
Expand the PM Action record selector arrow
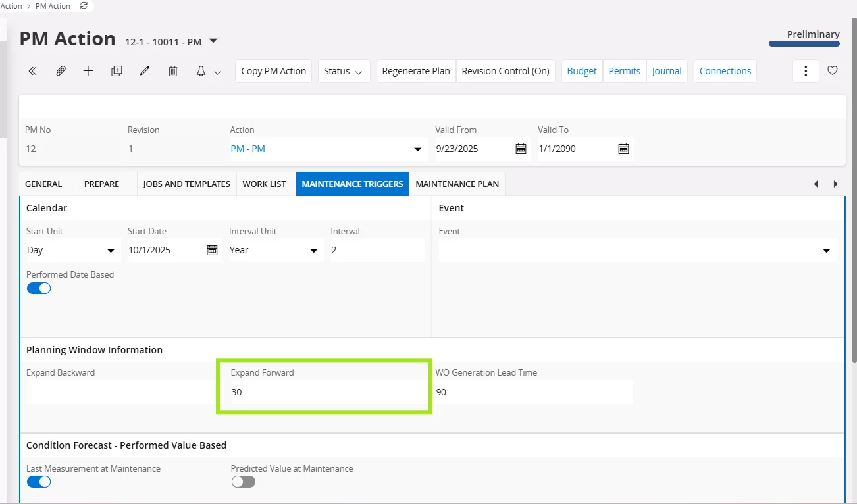coord(213,41)
